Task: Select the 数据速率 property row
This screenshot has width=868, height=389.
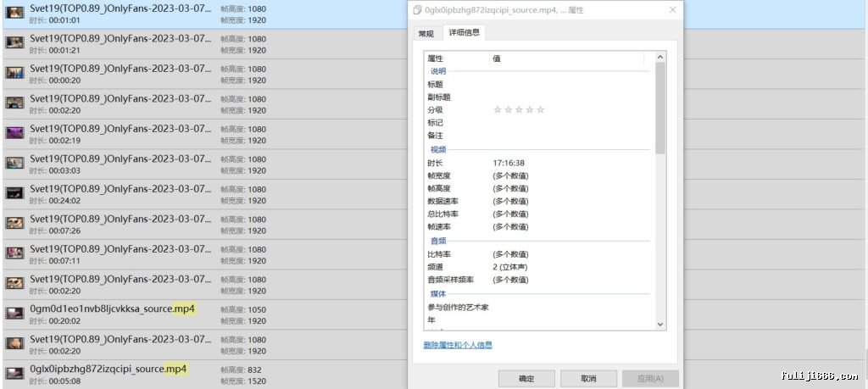Action: click(539, 202)
